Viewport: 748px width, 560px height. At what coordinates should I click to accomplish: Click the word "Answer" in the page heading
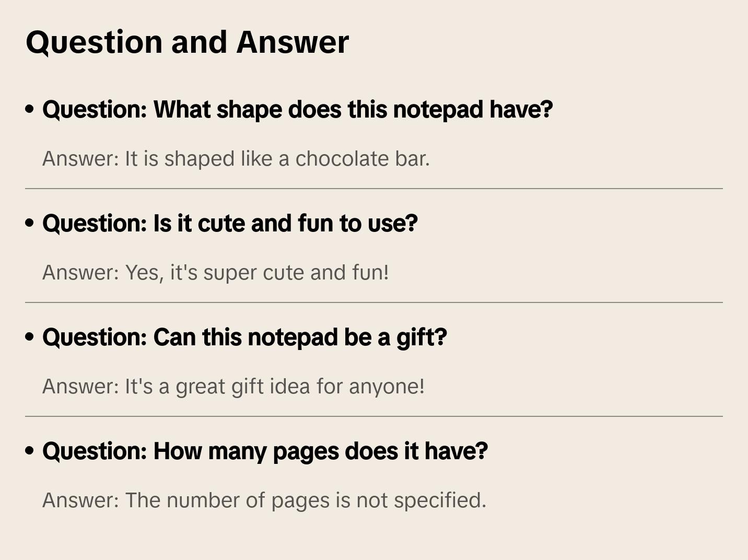(293, 42)
